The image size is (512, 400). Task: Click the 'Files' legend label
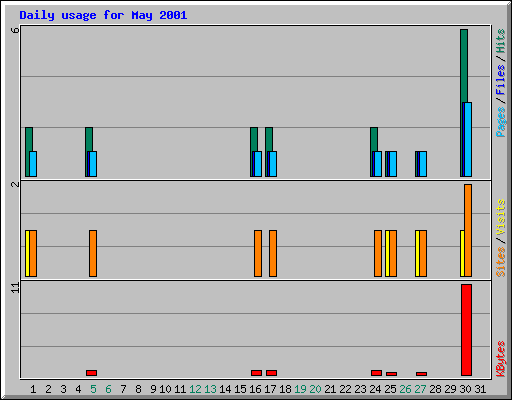pyautogui.click(x=500, y=79)
